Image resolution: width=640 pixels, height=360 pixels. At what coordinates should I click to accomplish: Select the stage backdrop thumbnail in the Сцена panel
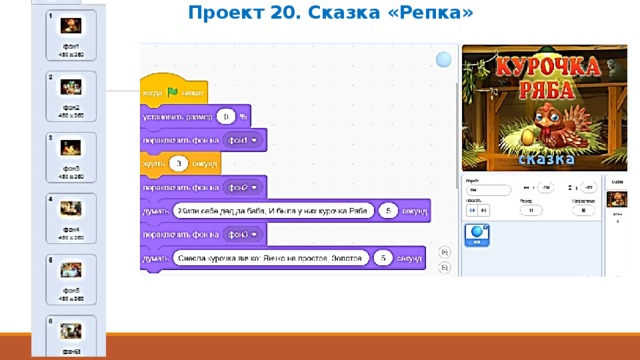[x=617, y=200]
